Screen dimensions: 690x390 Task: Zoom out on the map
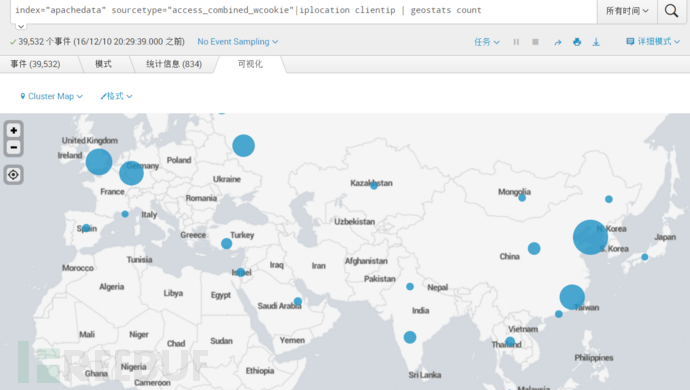[x=14, y=147]
